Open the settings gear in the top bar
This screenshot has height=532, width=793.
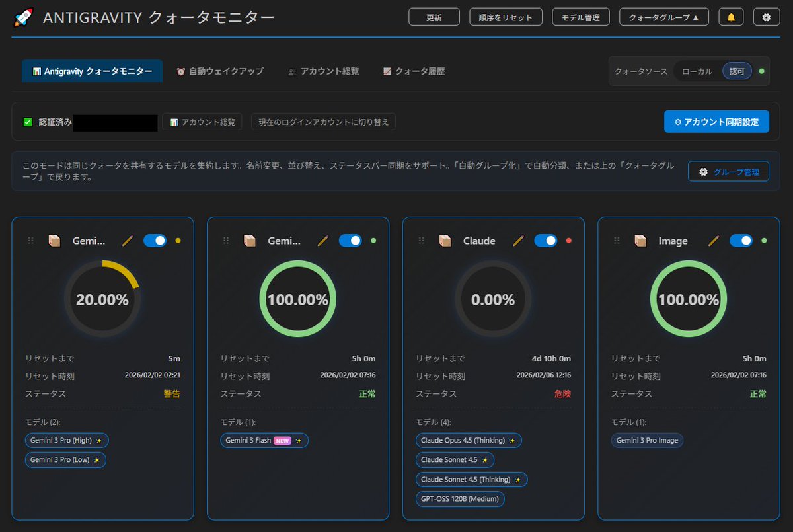click(x=766, y=17)
